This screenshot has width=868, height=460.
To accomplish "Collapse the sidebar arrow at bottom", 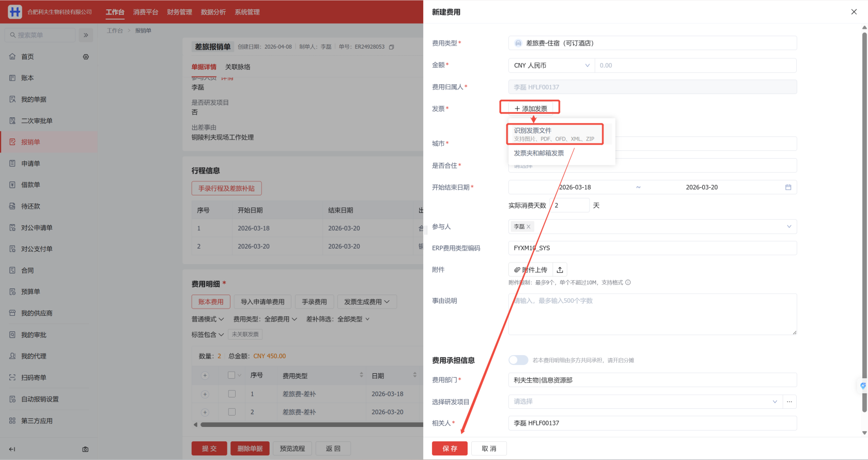I will point(12,449).
